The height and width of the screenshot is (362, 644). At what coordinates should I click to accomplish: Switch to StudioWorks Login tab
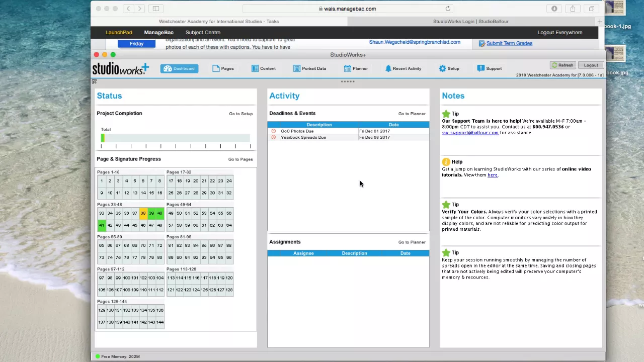(x=470, y=22)
